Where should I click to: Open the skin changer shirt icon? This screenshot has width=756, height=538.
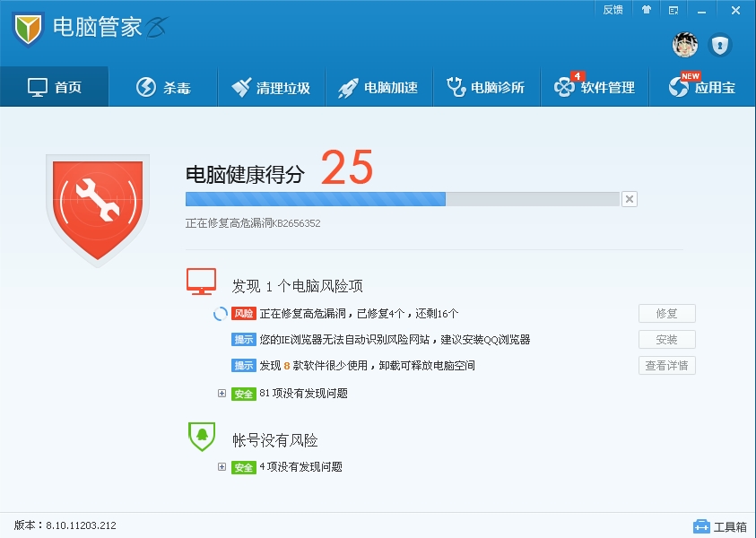646,10
